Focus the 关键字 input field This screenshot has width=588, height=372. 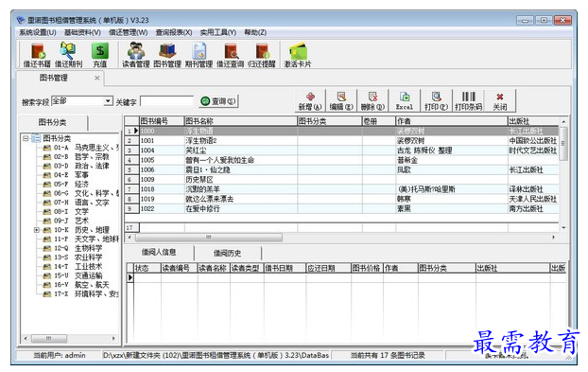[x=167, y=101]
